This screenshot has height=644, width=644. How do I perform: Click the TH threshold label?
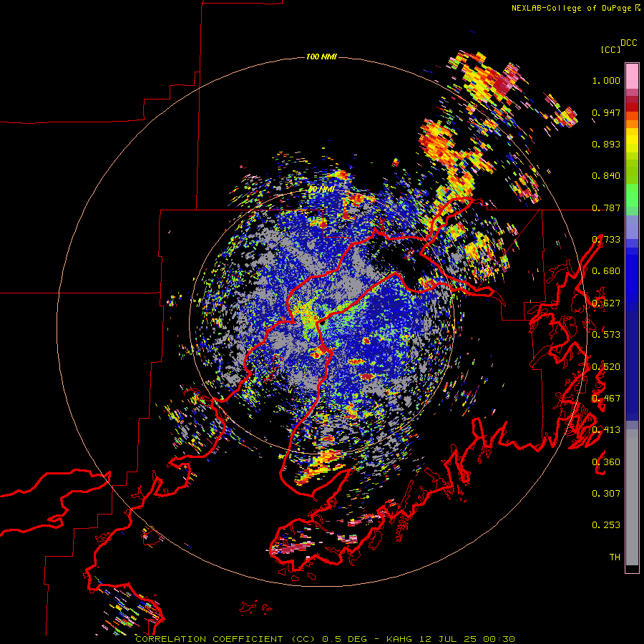click(x=615, y=557)
